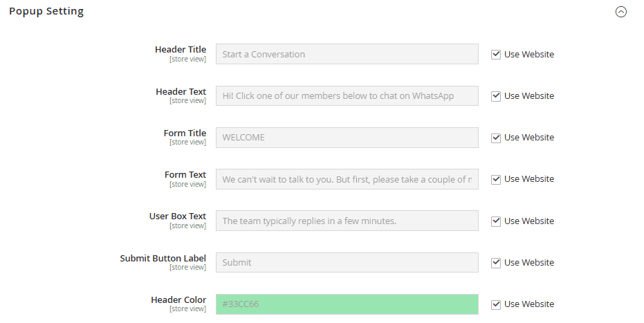Click into the Form Text input field
The image size is (644, 323).
tap(347, 179)
